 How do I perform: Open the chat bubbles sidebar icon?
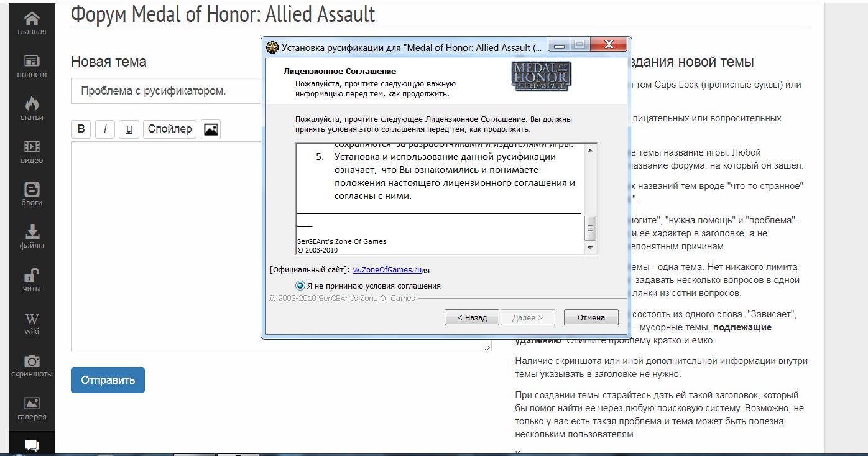[32, 445]
